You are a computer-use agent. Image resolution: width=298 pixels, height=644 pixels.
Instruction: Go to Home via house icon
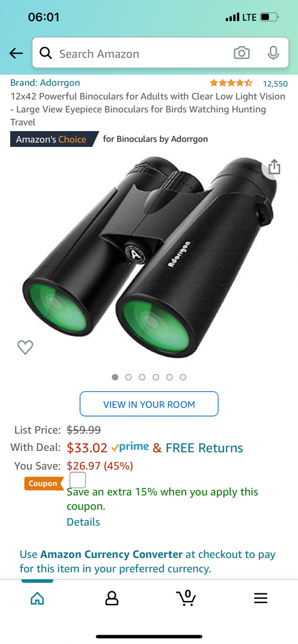pos(37,598)
